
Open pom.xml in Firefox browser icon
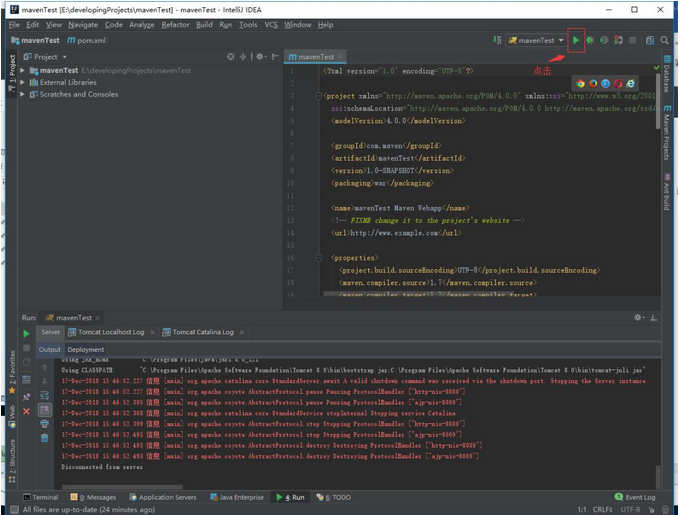593,83
